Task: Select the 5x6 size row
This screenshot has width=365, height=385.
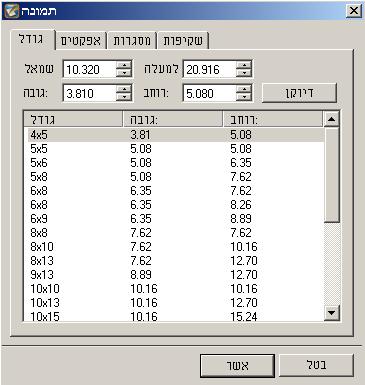Action: click(175, 163)
